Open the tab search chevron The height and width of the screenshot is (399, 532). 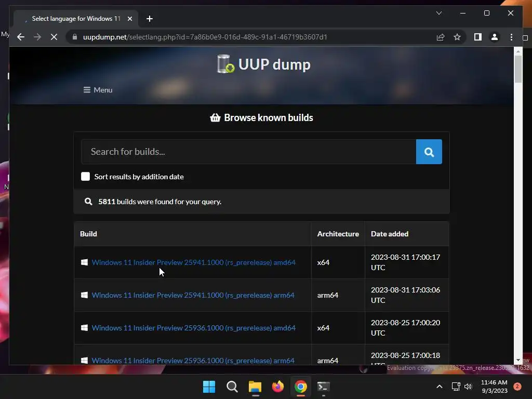438,13
